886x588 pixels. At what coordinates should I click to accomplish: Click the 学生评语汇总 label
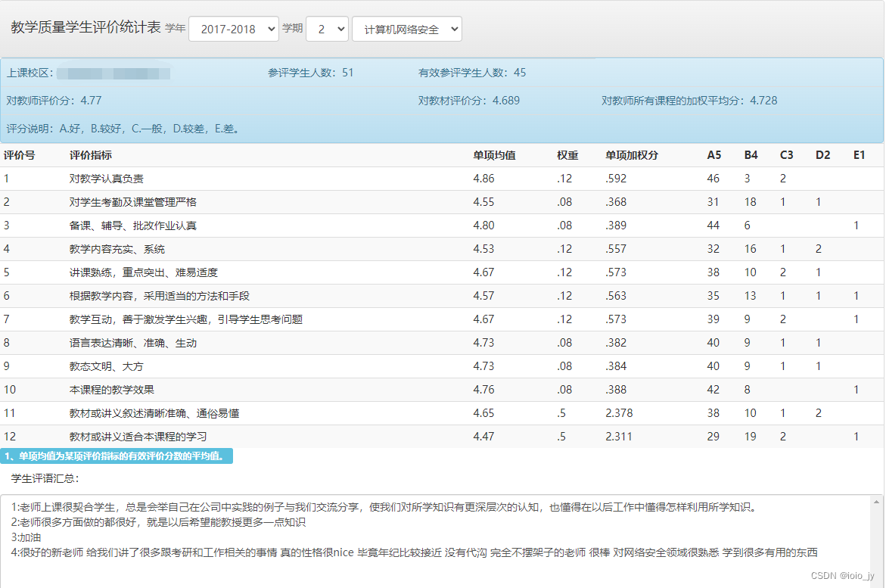pyautogui.click(x=45, y=478)
